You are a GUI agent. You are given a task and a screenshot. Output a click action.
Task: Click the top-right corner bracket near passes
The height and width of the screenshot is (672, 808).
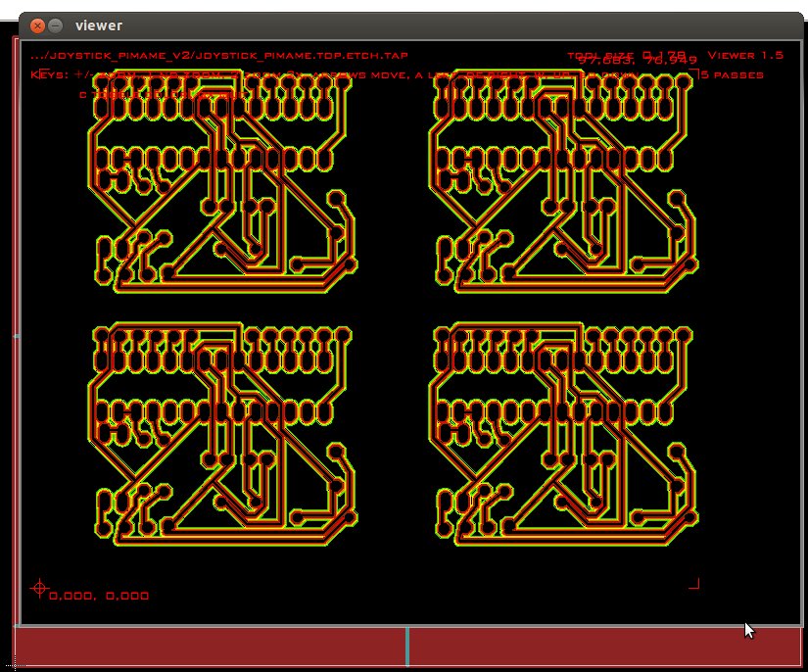(x=692, y=73)
